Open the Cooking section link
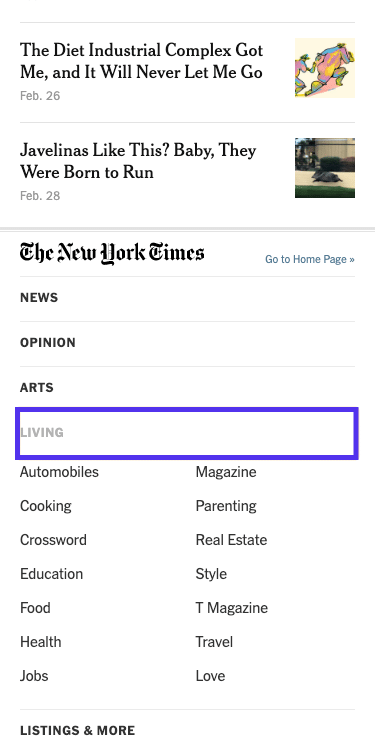The height and width of the screenshot is (747, 375). click(46, 506)
